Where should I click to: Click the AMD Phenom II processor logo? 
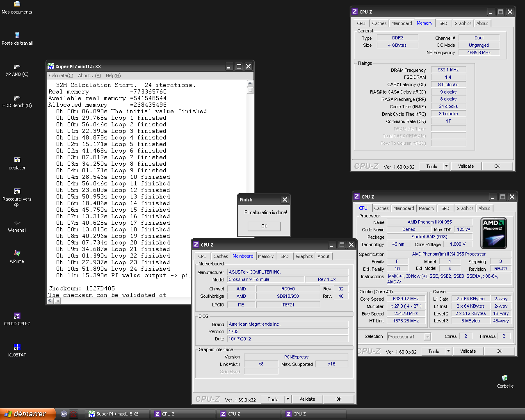point(493,233)
